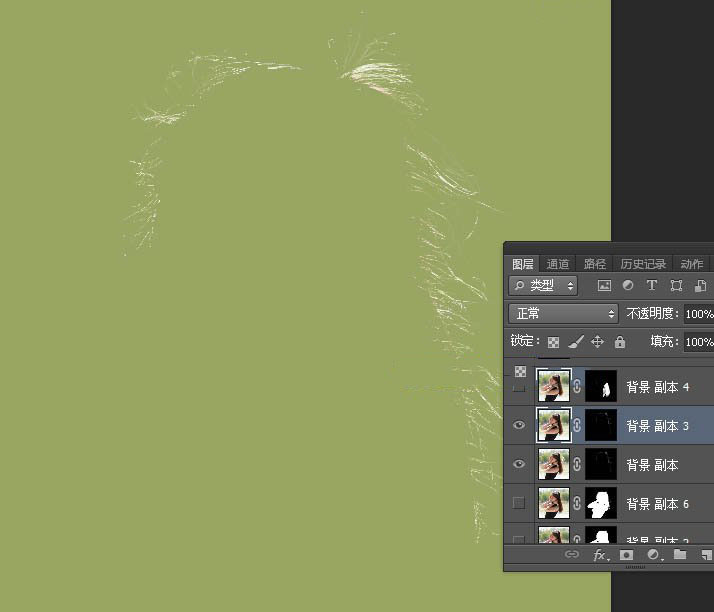The width and height of the screenshot is (714, 612).
Task: Select the 背景 副本 6 mask thumbnail
Action: [602, 503]
